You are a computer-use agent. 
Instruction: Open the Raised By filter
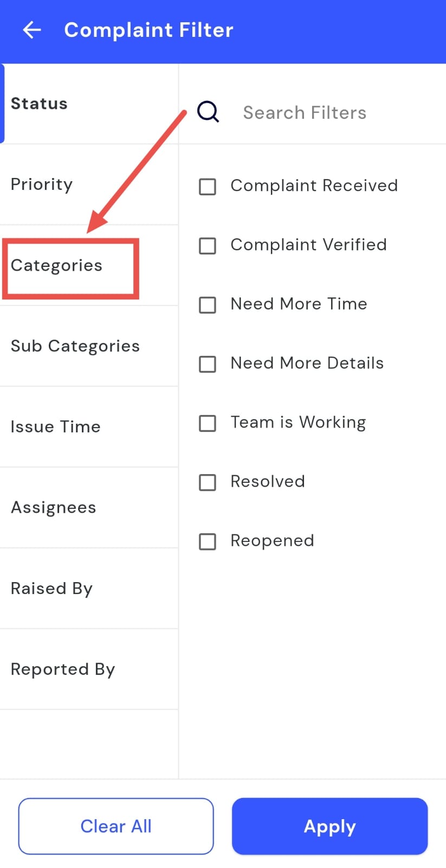pos(51,589)
